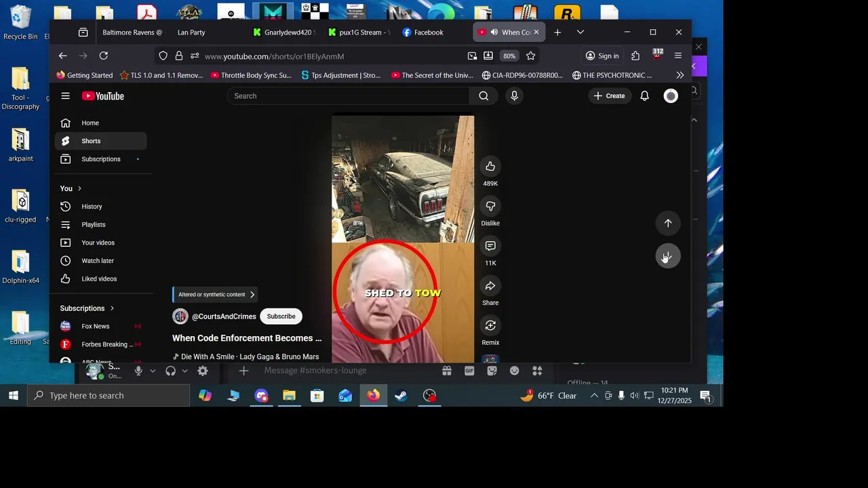Open Discord microphone options dropdown arrow
The image size is (868, 488).
click(153, 371)
